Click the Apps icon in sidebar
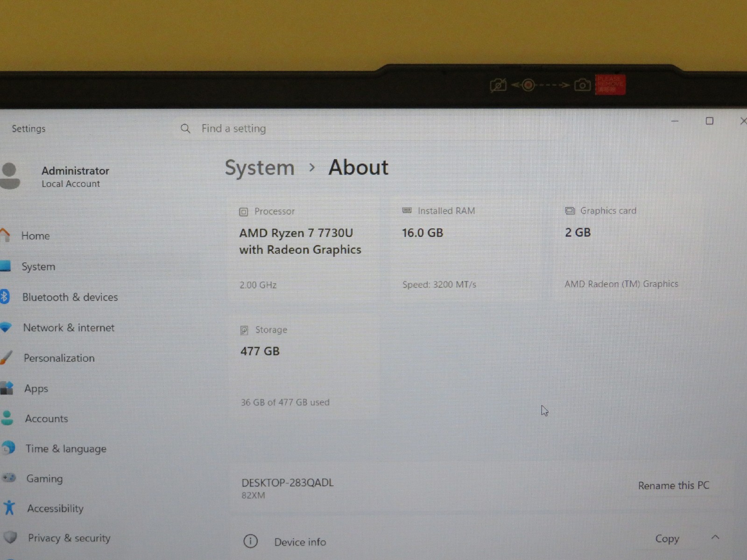The image size is (747, 560). tap(7, 388)
